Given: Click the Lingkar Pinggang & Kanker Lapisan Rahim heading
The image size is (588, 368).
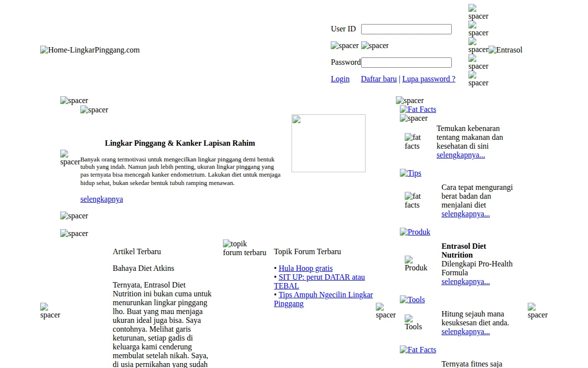Looking at the screenshot, I should [x=180, y=143].
